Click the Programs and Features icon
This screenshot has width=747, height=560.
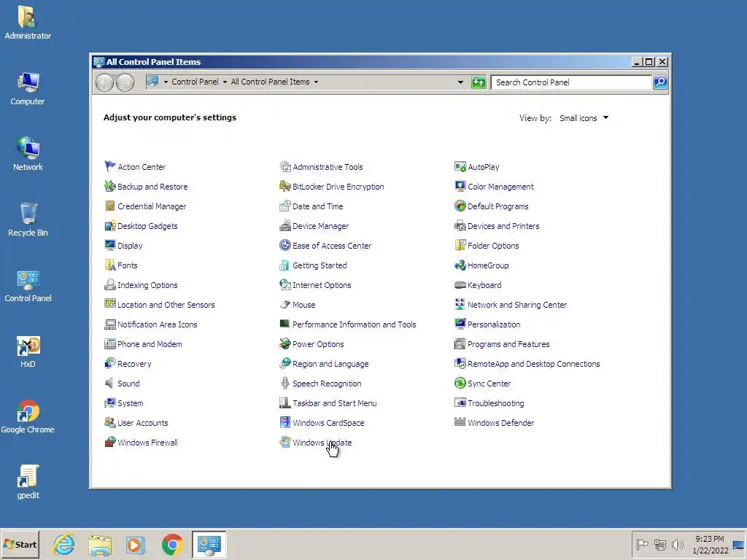point(460,343)
